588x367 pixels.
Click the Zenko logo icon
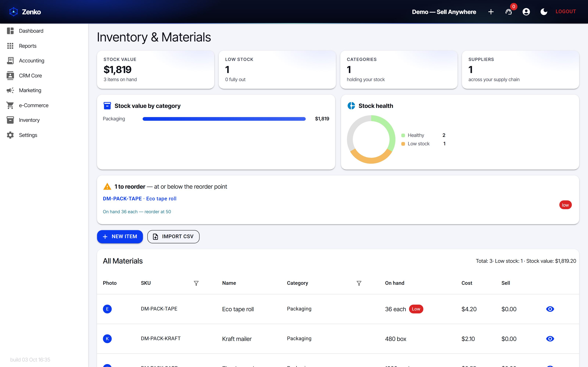point(14,12)
